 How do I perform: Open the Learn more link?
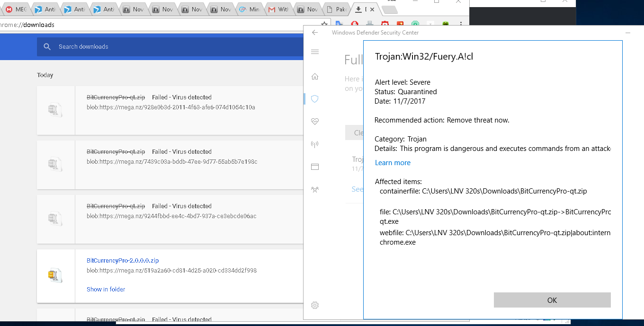point(393,163)
